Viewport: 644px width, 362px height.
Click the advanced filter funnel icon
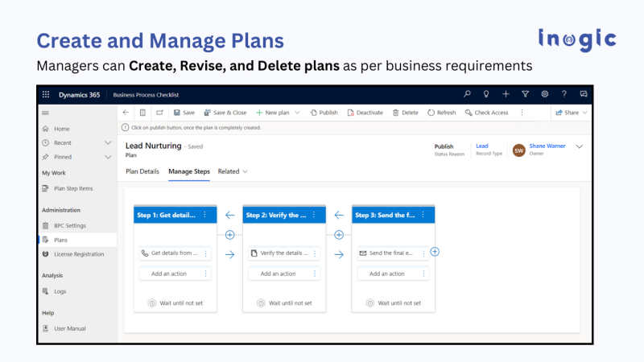[x=525, y=95]
